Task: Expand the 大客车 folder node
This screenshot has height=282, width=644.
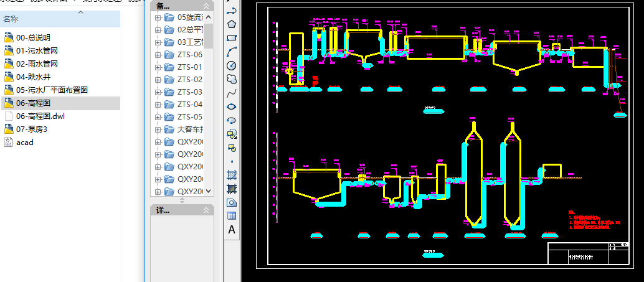Action: point(158,129)
